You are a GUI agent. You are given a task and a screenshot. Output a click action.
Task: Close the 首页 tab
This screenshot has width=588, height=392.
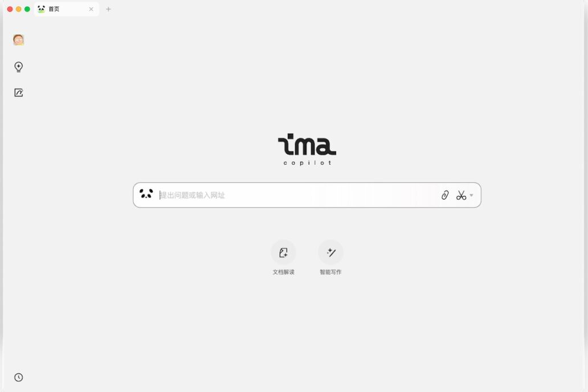pyautogui.click(x=91, y=9)
